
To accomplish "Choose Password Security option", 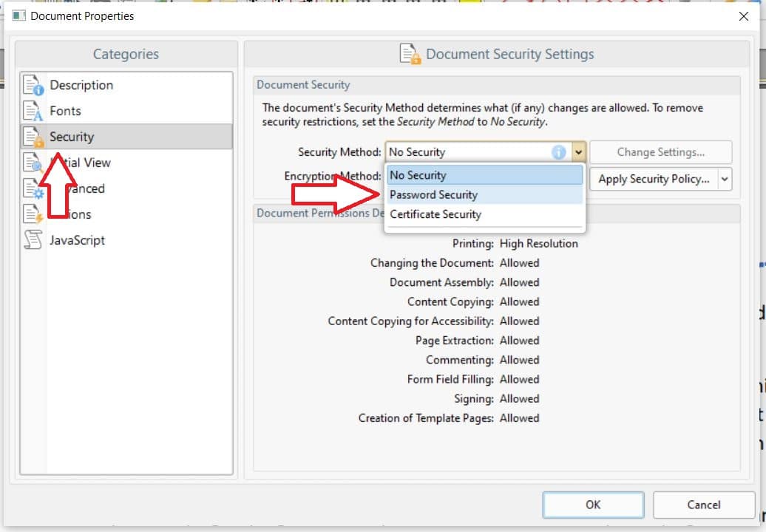I will 484,195.
